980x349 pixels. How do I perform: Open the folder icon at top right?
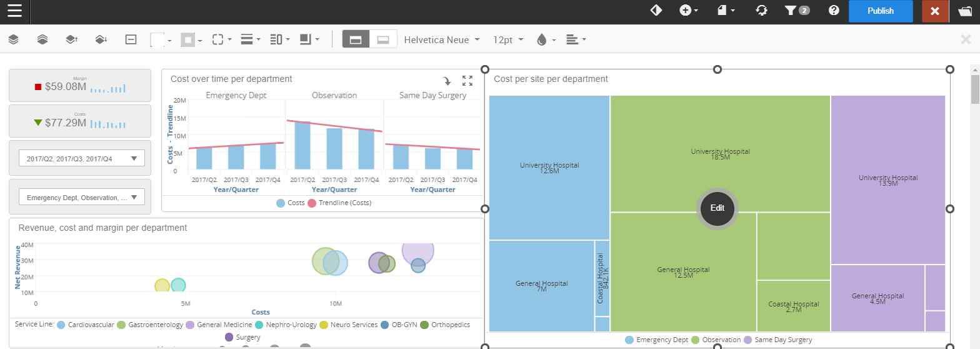point(964,11)
